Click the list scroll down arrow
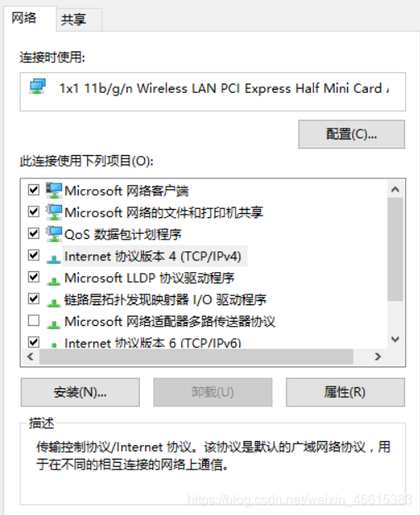This screenshot has width=420, height=515. coord(395,339)
